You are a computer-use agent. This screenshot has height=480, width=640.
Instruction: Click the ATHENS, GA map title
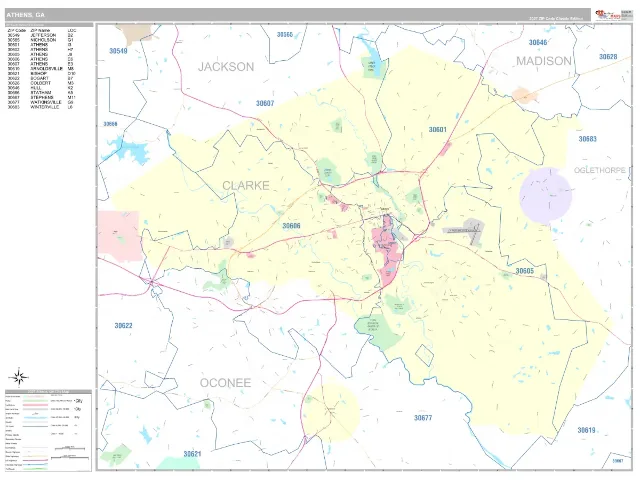click(x=26, y=15)
